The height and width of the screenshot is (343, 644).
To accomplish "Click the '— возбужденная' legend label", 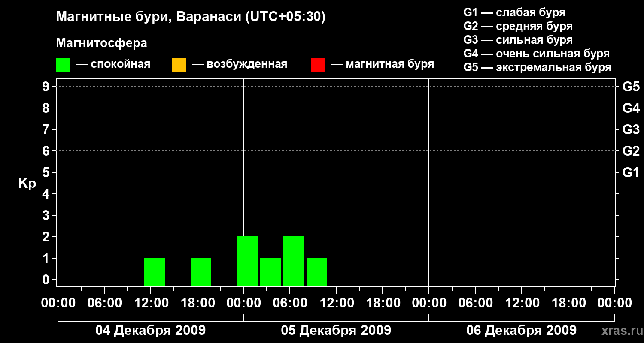I will (240, 64).
